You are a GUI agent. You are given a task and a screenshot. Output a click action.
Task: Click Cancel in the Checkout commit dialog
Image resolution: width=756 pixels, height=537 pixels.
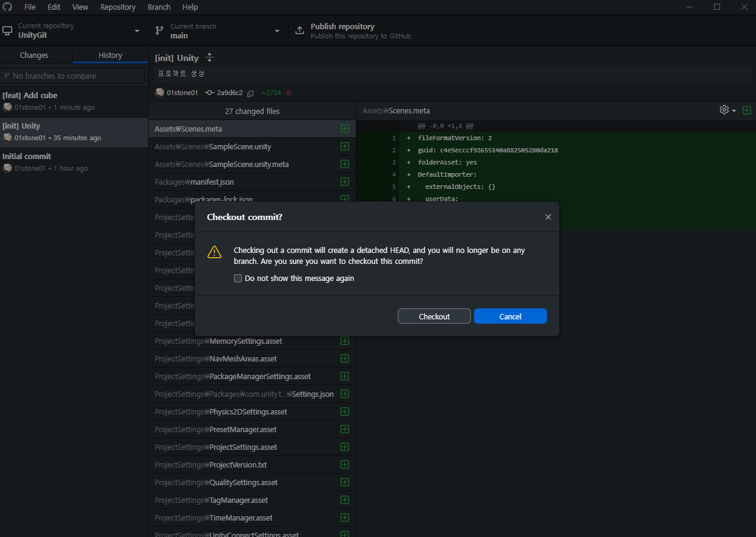pos(510,316)
